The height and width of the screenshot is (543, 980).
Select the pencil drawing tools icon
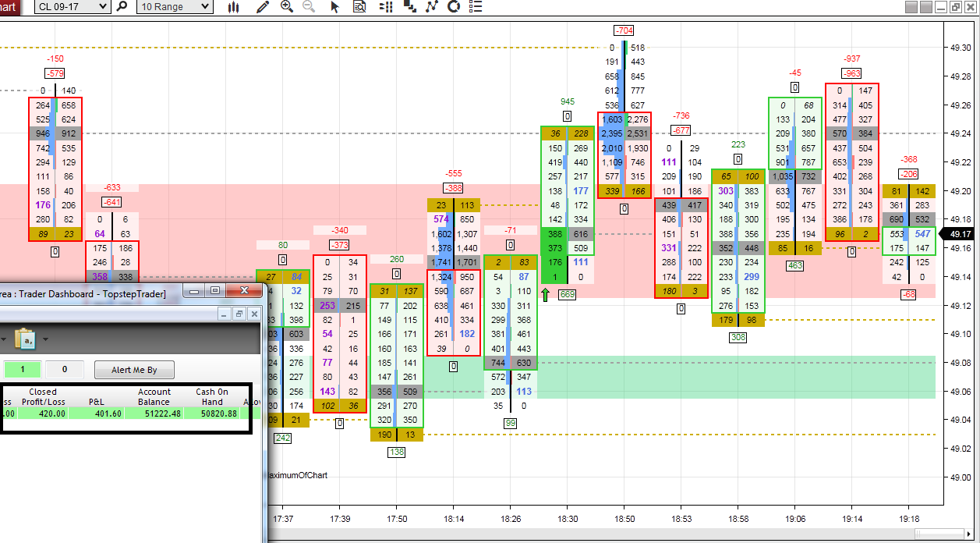(262, 6)
